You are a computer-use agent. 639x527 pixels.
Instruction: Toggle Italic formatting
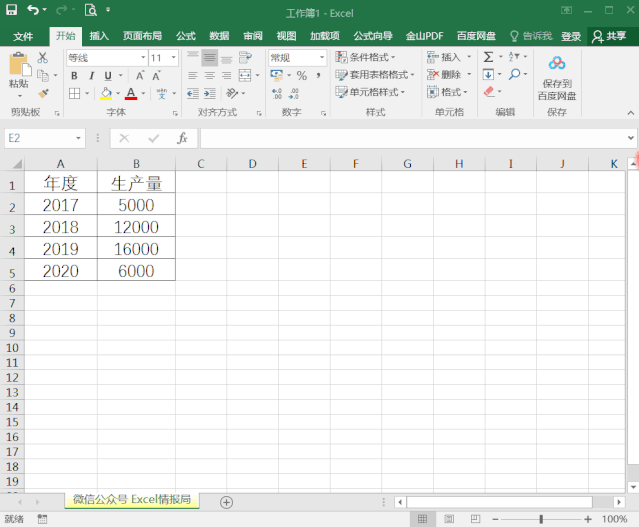(91, 76)
